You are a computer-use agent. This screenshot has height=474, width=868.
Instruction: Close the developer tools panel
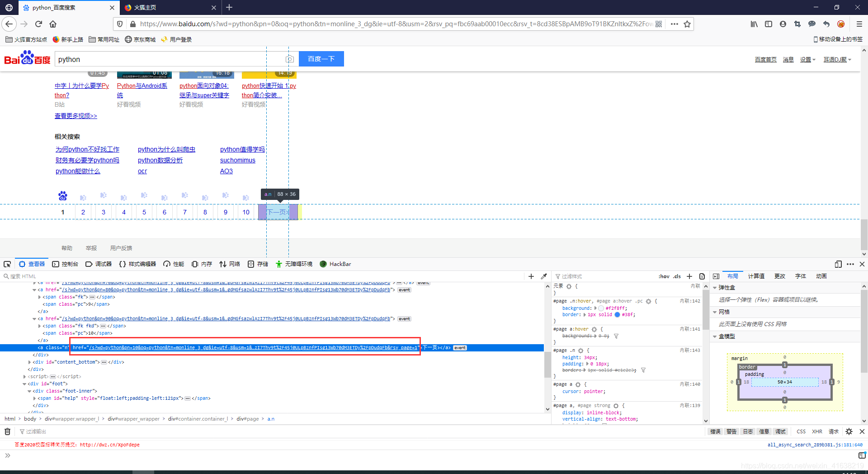tap(862, 264)
